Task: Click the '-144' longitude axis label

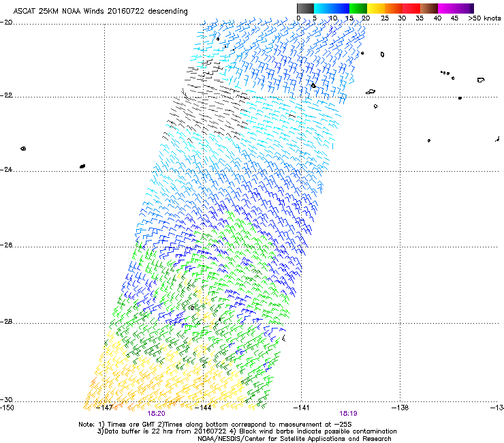Action: 203,408
